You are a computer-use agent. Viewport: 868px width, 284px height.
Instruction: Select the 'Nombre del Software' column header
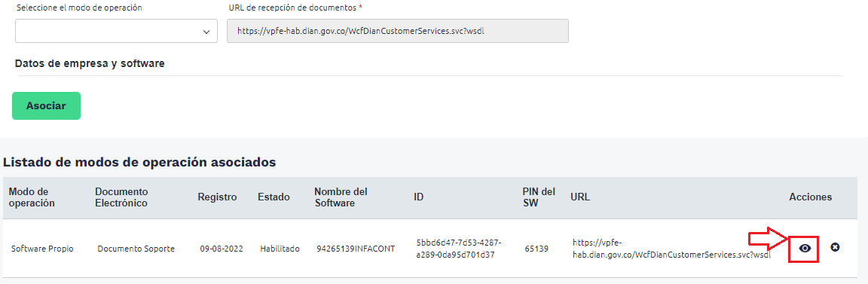[341, 197]
